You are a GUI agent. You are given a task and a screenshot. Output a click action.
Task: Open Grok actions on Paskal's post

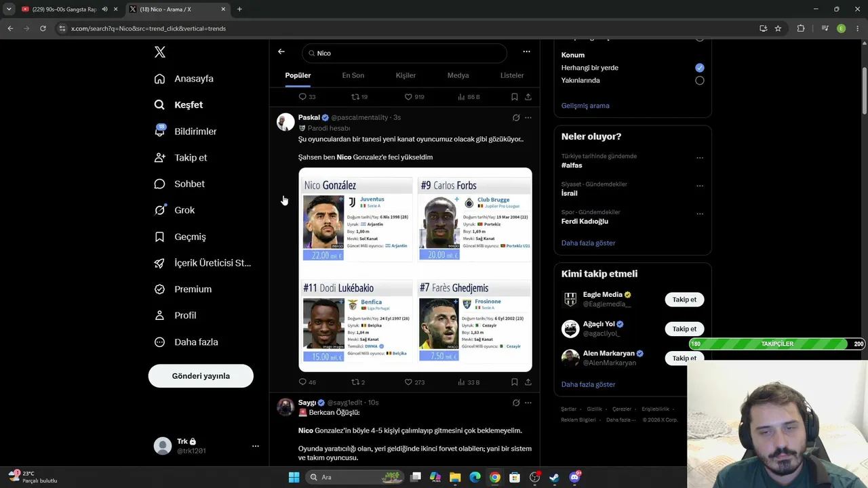point(516,117)
